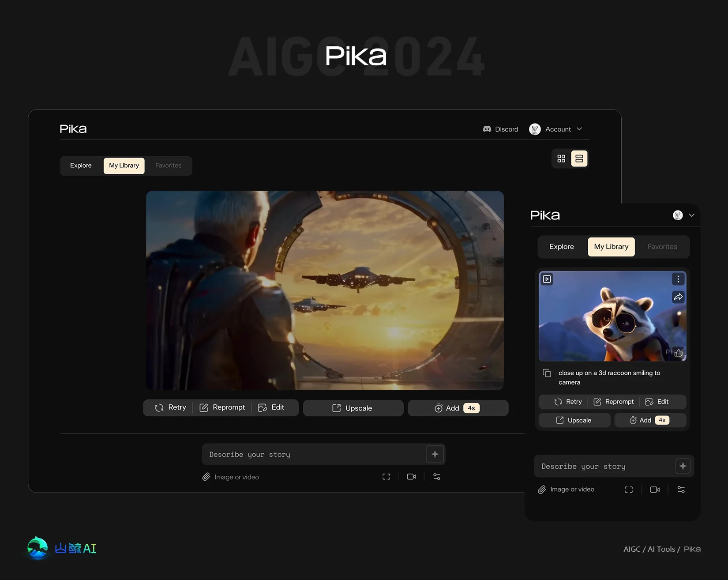Select My Library tab in desktop view
Viewport: 728px width, 580px height.
(124, 166)
